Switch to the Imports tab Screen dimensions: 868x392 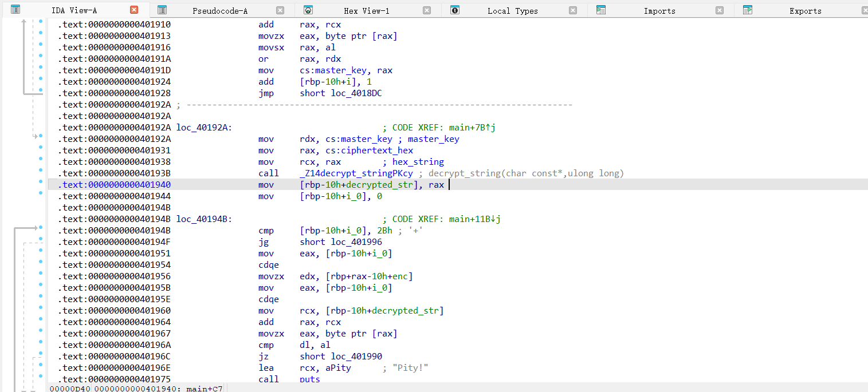click(659, 11)
